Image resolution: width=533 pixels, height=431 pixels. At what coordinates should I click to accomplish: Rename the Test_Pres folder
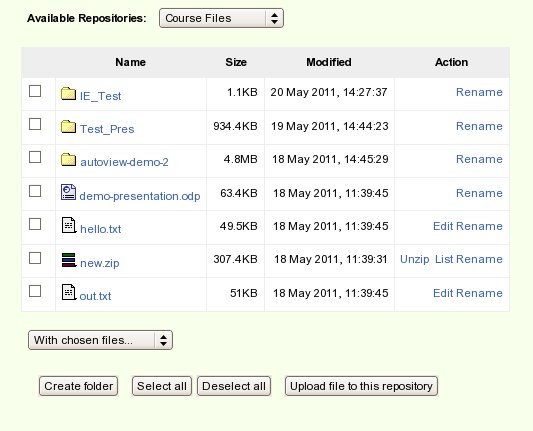[479, 126]
